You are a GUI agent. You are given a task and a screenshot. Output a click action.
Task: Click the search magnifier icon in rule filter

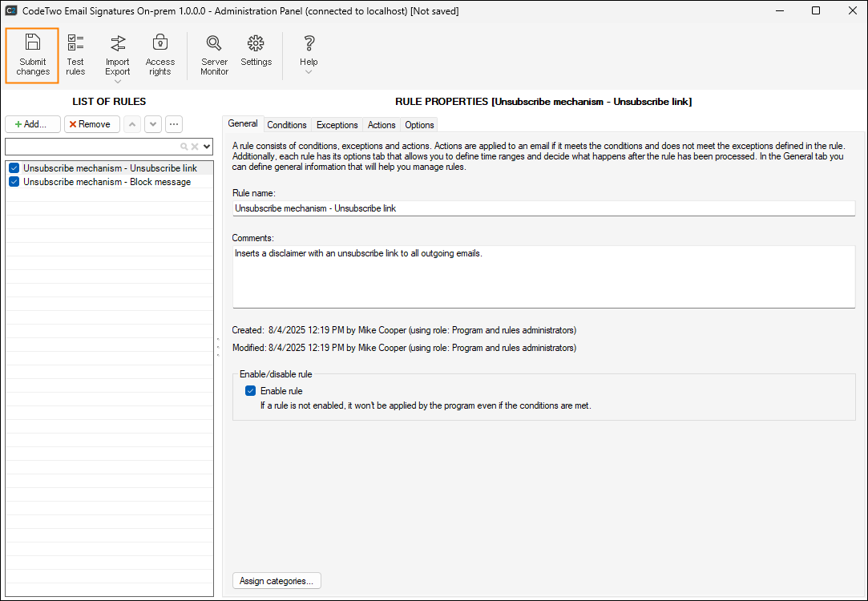[184, 147]
